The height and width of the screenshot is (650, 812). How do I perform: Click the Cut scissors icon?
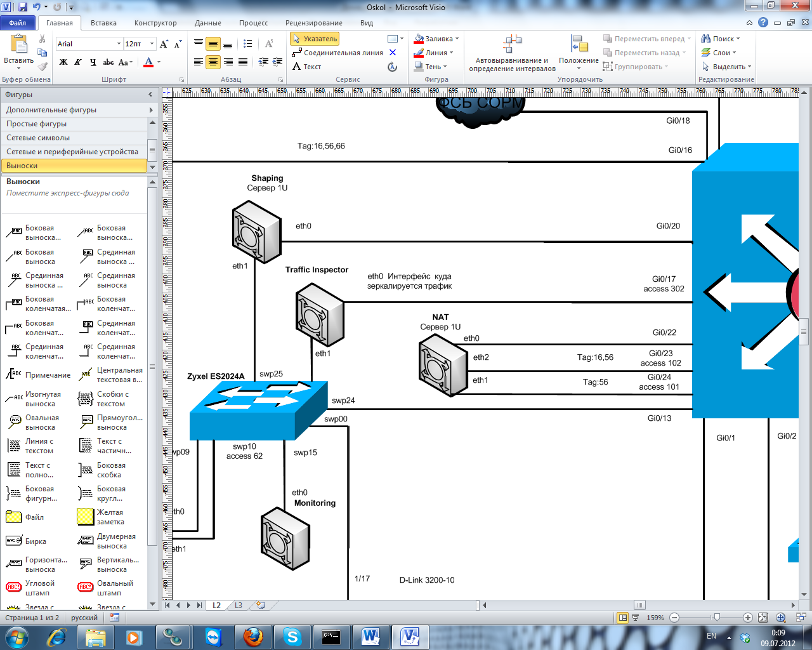(x=43, y=39)
